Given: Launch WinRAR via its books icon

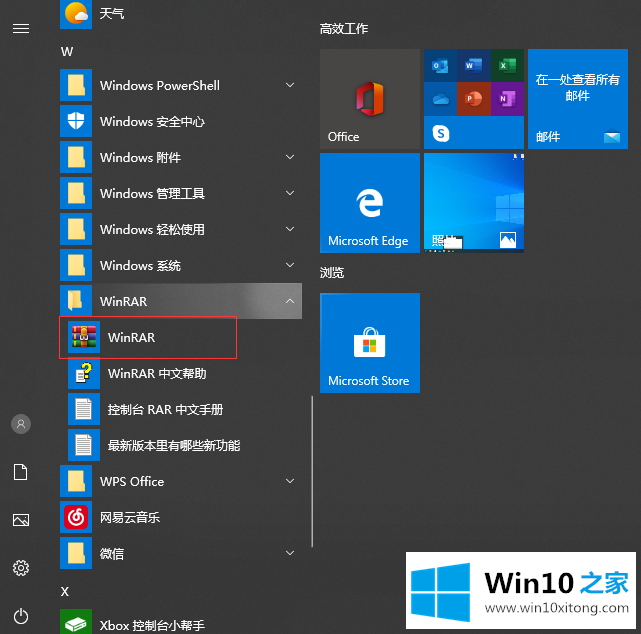Looking at the screenshot, I should click(x=84, y=337).
